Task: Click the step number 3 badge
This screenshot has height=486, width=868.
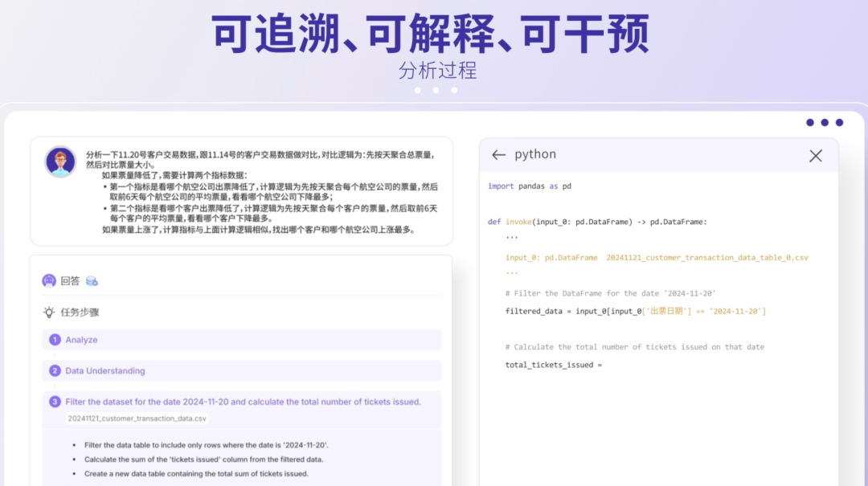Action: tap(55, 402)
